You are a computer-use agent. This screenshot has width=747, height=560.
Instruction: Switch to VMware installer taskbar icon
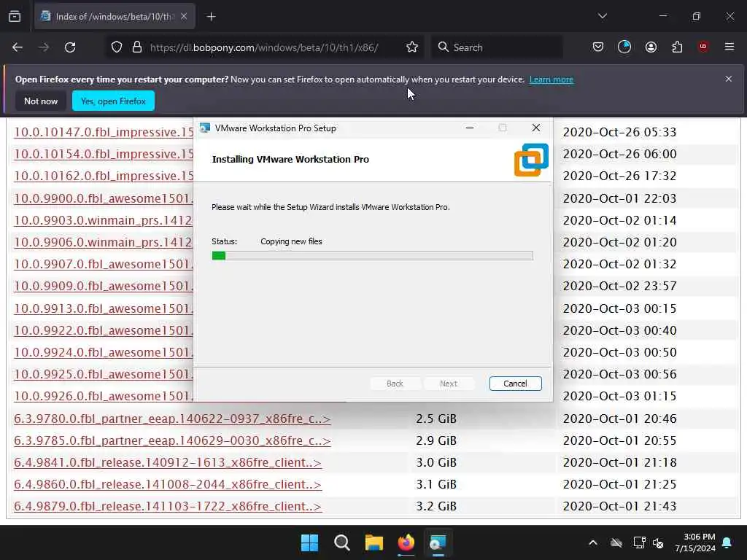(438, 542)
